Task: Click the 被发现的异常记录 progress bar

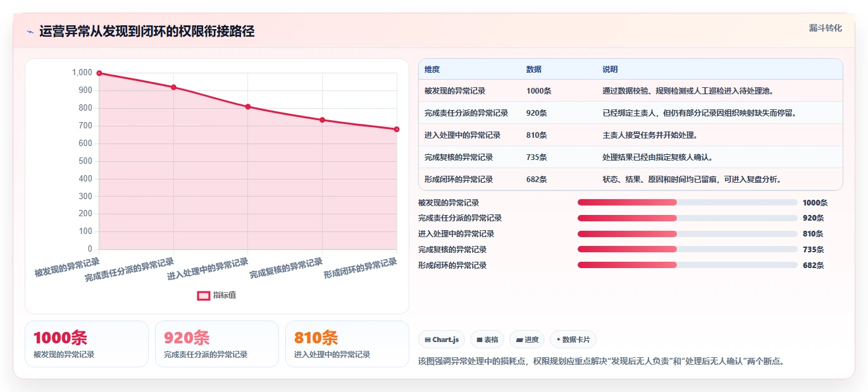Action: pyautogui.click(x=688, y=202)
